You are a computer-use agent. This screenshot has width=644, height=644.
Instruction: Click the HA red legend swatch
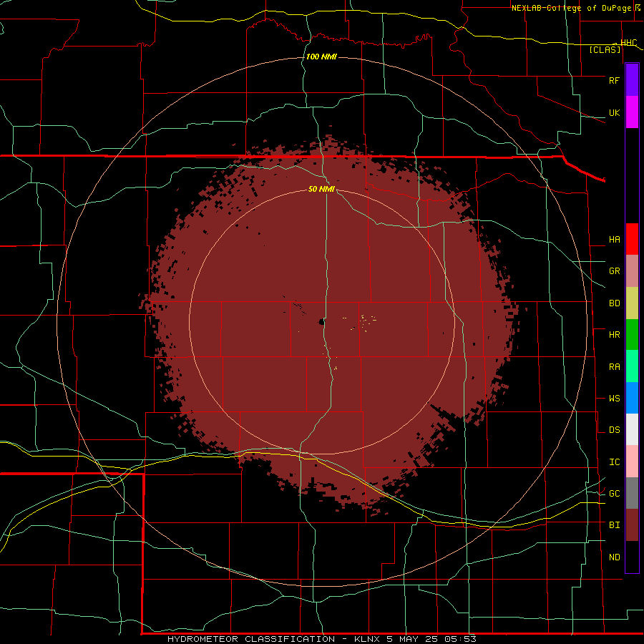click(x=632, y=239)
